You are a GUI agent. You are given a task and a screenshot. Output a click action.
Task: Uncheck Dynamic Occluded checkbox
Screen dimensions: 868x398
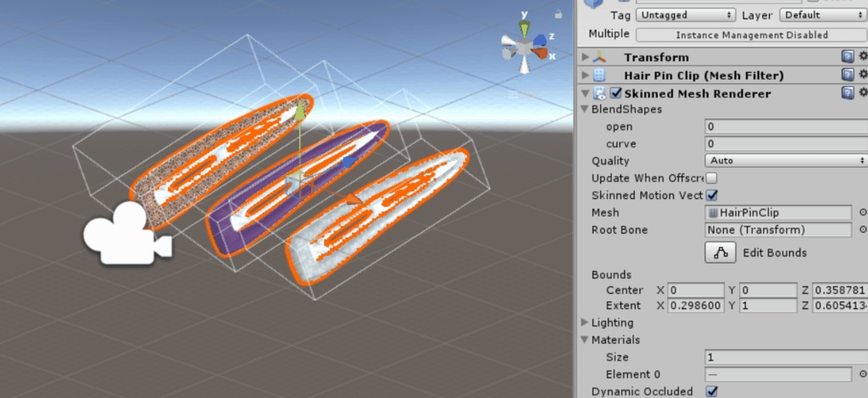point(712,391)
